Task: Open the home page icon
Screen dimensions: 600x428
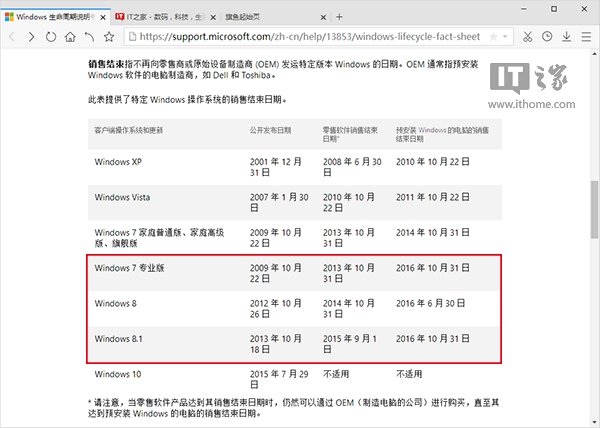Action: click(x=70, y=37)
